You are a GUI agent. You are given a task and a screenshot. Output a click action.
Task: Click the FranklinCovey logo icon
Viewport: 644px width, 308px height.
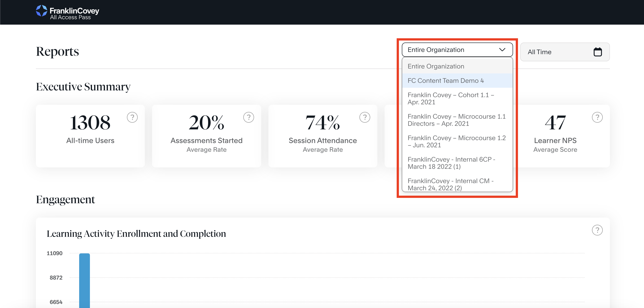41,11
